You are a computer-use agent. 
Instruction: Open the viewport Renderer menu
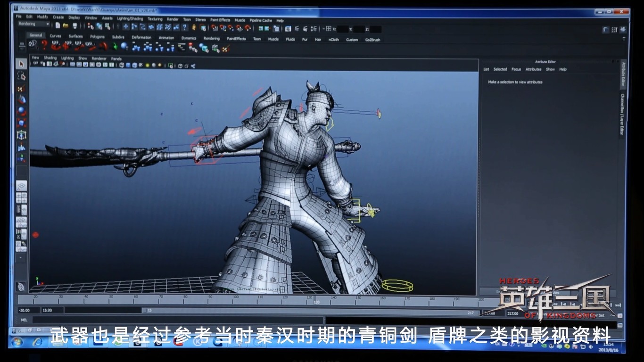(x=99, y=58)
